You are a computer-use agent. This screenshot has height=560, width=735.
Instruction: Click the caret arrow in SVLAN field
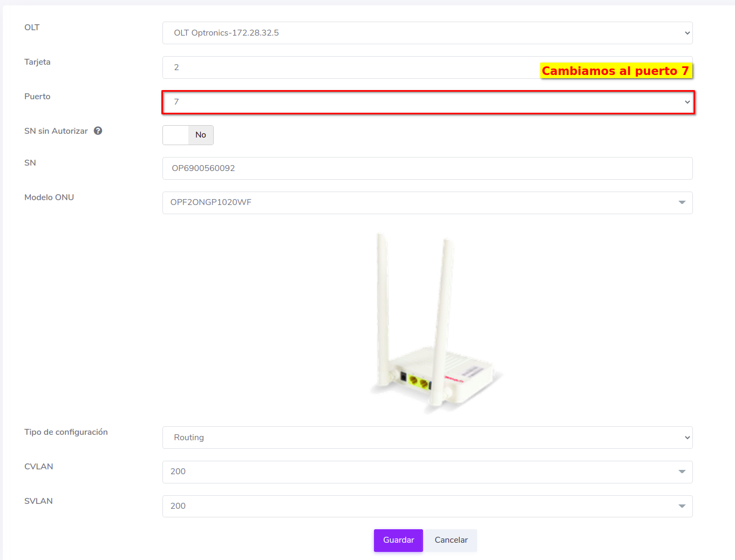(x=682, y=506)
